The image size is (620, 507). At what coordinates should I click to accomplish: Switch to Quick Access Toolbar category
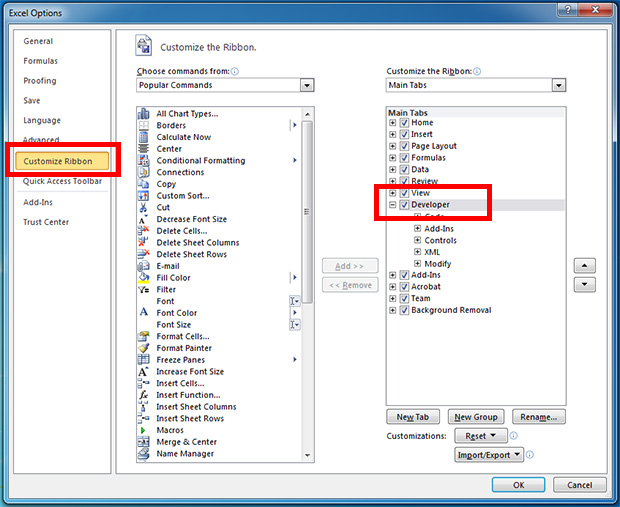click(62, 181)
